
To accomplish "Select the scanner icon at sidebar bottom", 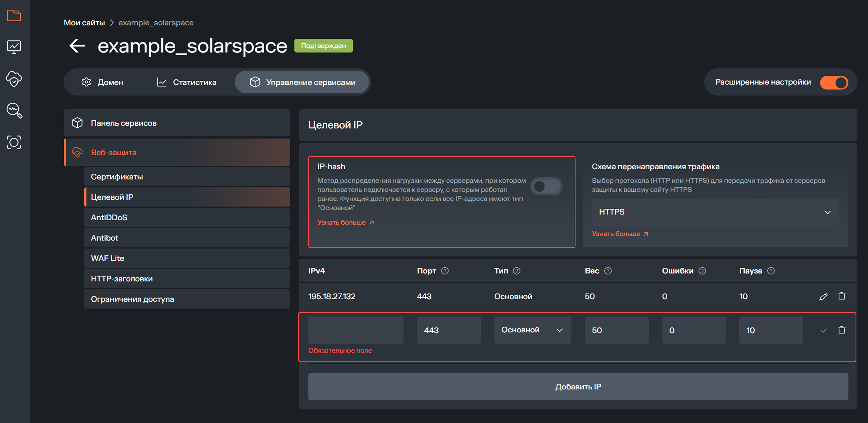I will click(x=14, y=142).
